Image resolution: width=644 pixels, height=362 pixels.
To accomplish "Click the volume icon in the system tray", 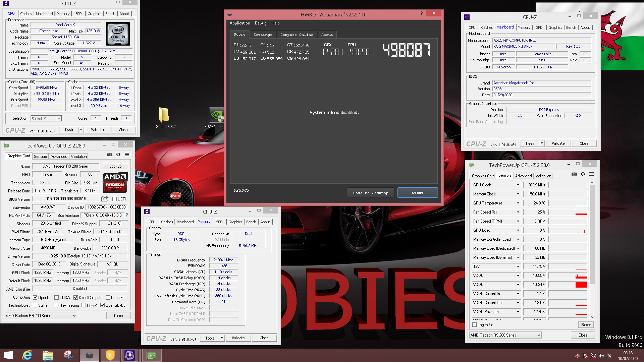I will tap(601, 356).
